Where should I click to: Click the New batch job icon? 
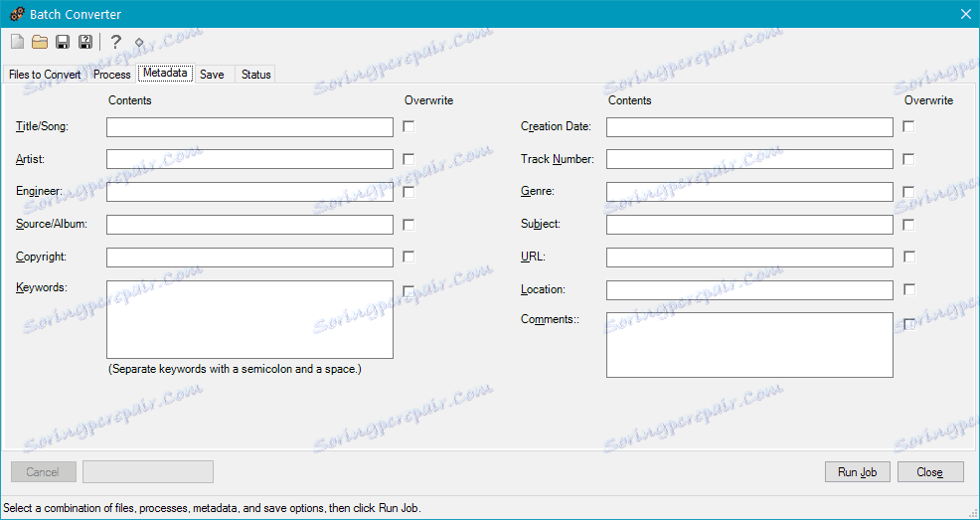click(18, 42)
